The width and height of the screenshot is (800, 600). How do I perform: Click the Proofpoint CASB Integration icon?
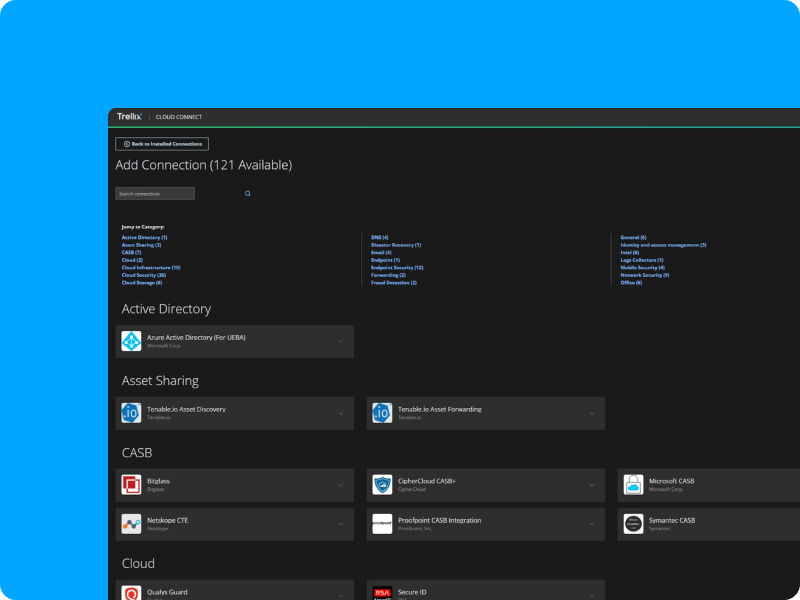point(382,524)
